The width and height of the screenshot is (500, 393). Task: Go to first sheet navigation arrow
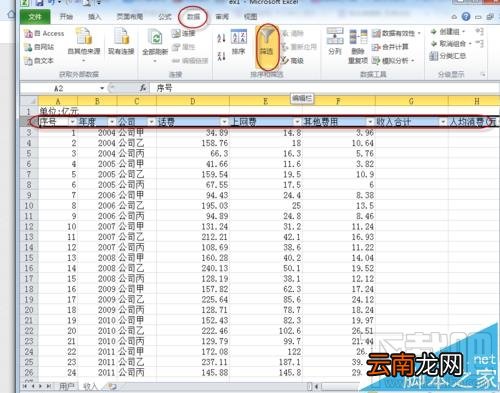[25, 386]
